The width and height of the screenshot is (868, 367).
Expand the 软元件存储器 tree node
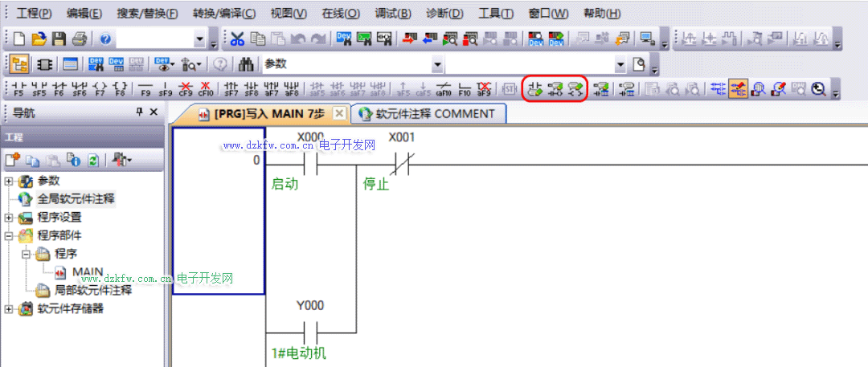click(x=9, y=308)
